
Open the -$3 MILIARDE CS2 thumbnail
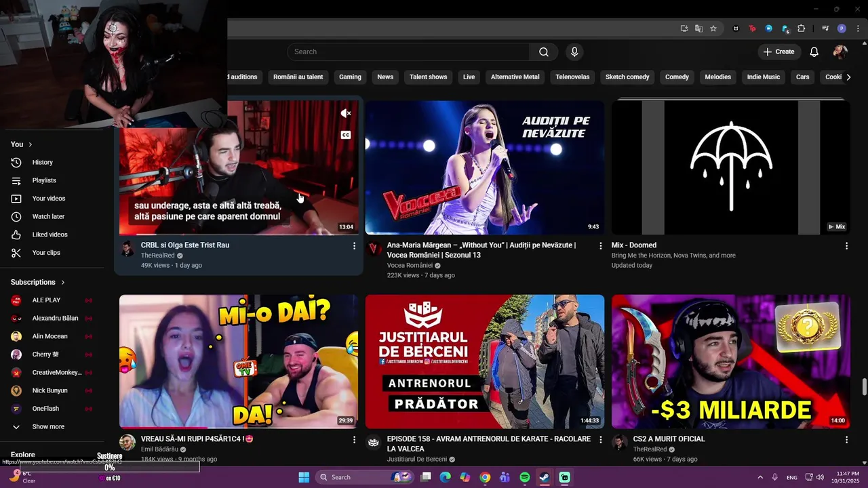(731, 361)
